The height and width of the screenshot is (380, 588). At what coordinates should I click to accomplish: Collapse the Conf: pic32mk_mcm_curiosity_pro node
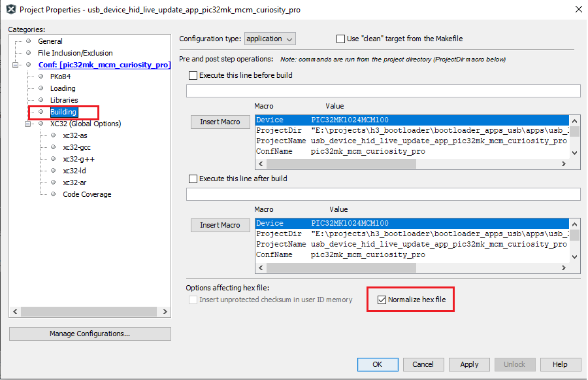tap(17, 64)
